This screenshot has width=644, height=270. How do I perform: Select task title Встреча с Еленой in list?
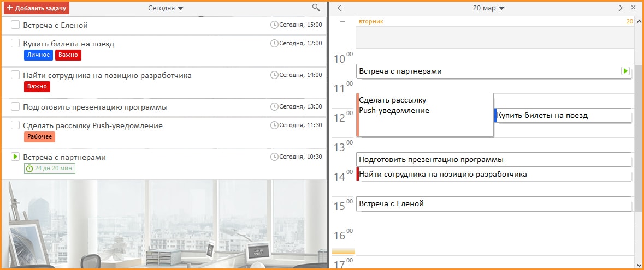pos(56,26)
